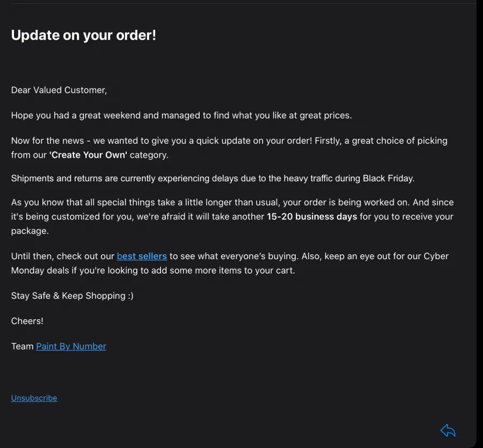483x448 pixels.
Task: Click the Black Friday shipment delays sentence
Action: click(x=213, y=179)
